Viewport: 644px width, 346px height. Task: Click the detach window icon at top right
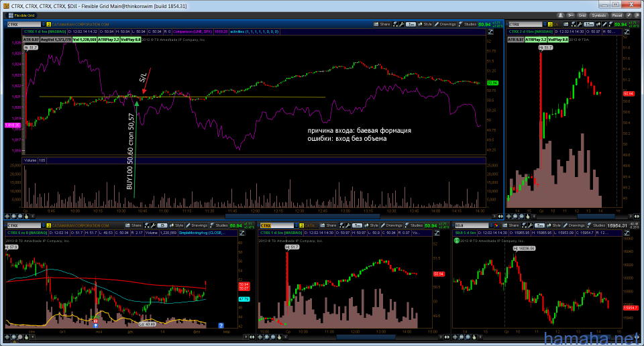(x=637, y=15)
